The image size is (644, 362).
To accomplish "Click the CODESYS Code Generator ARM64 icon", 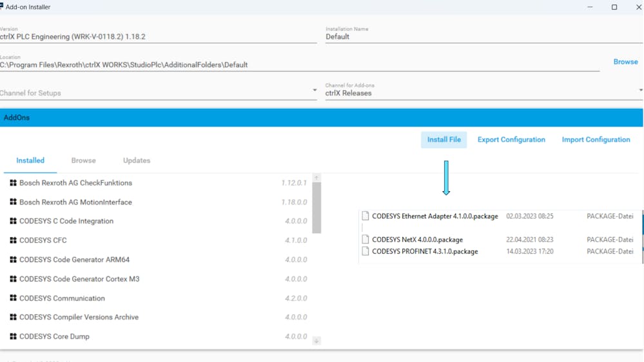I will coord(13,260).
